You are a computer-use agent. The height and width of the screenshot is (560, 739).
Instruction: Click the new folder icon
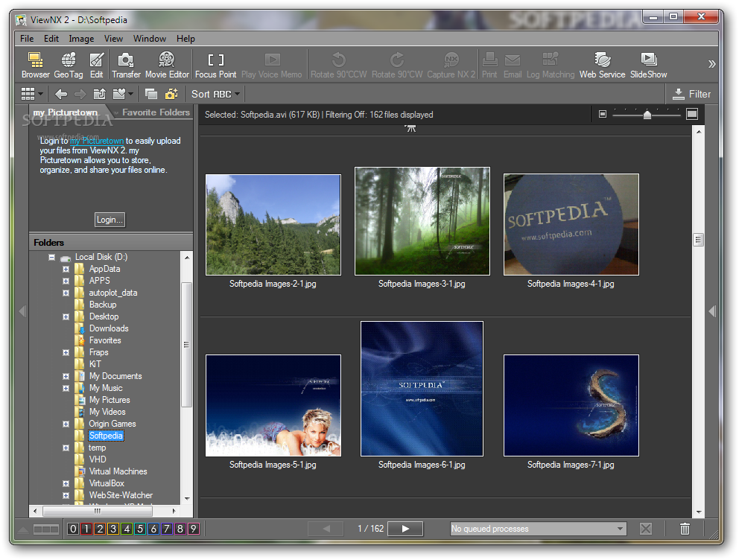[x=171, y=94]
